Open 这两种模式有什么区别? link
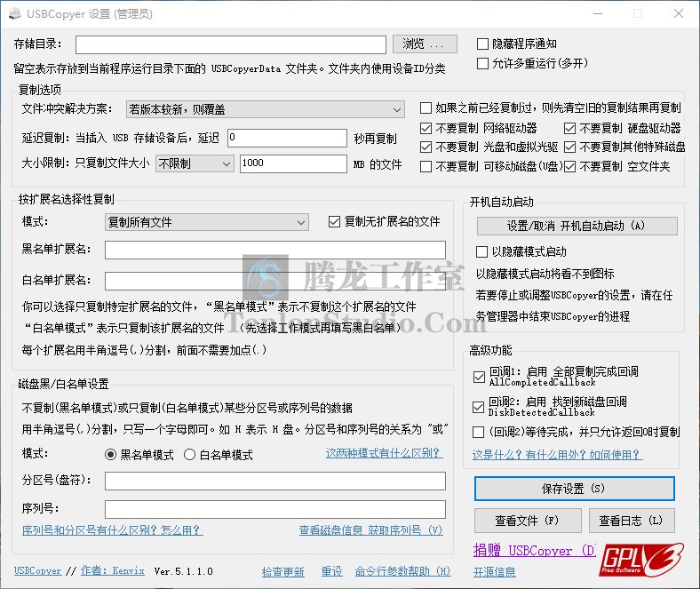The height and width of the screenshot is (589, 700). 384,453
